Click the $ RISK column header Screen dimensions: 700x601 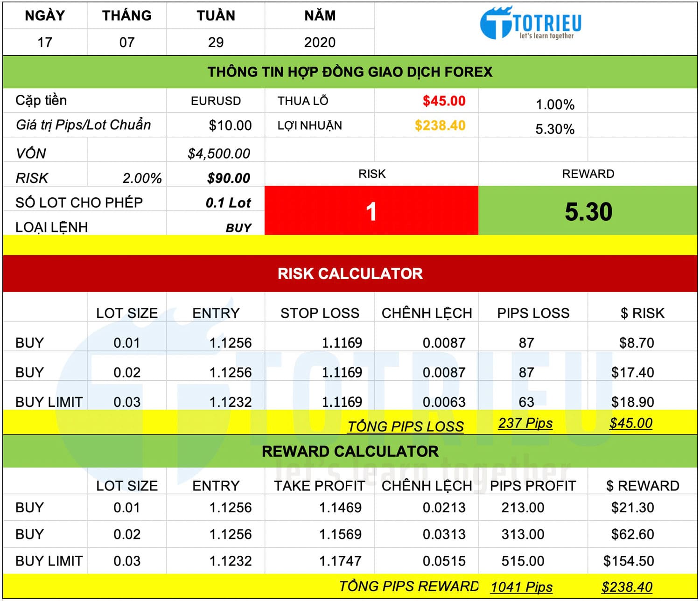pos(642,313)
